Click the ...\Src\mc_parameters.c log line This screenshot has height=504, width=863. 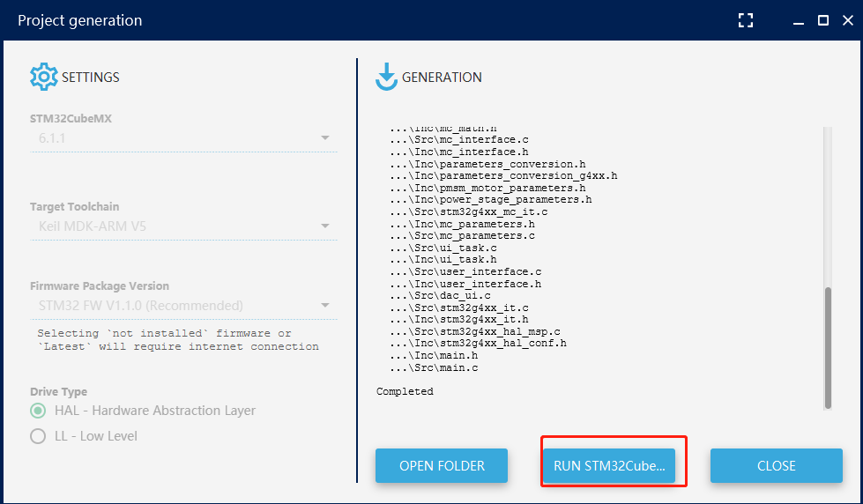click(462, 235)
